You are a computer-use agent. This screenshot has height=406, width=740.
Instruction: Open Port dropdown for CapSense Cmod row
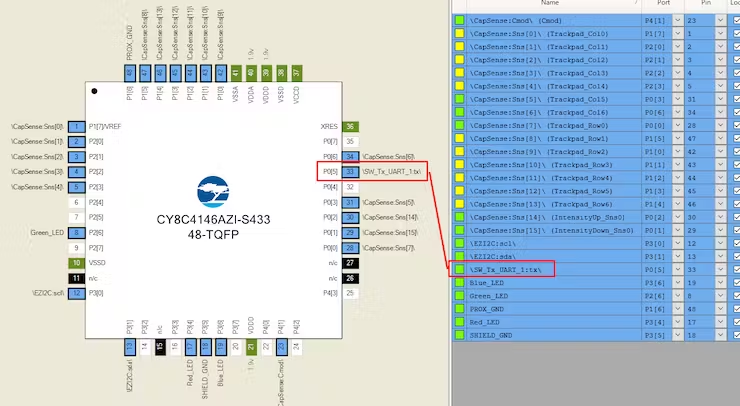[678, 20]
